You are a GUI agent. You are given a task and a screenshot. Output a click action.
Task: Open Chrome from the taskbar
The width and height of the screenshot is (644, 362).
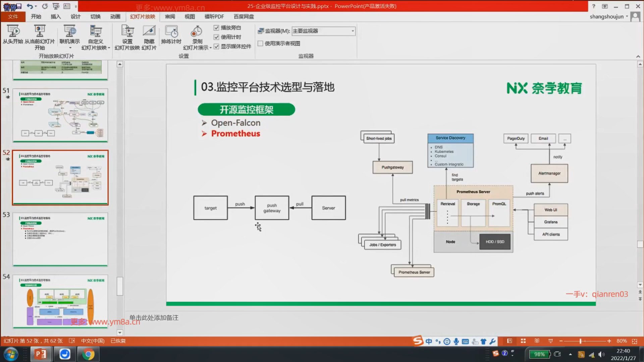pos(88,354)
